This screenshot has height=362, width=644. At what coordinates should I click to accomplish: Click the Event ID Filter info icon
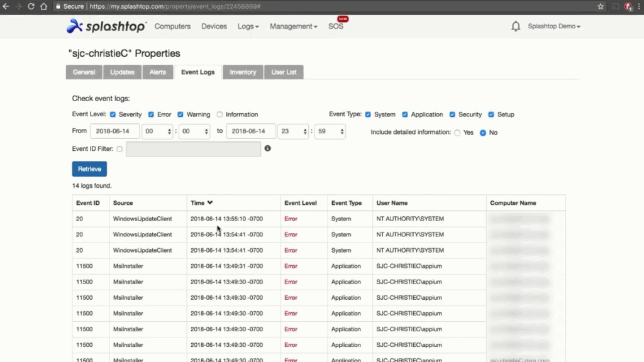coord(267,148)
